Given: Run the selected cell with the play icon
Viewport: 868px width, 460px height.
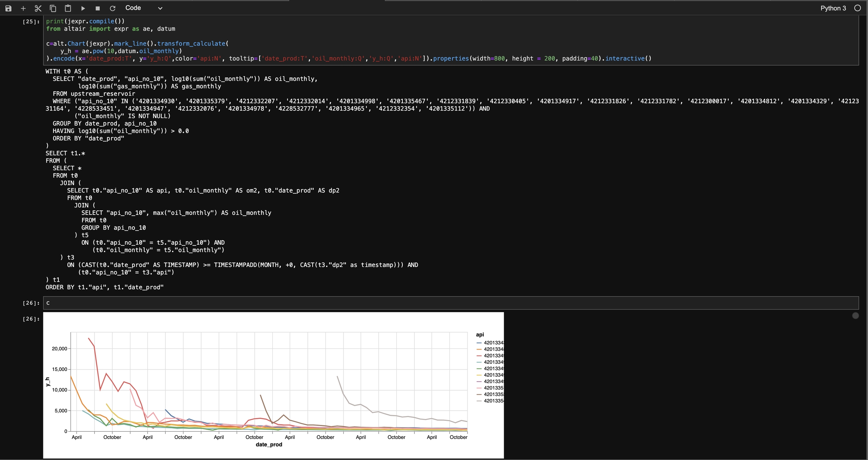Looking at the screenshot, I should [83, 8].
